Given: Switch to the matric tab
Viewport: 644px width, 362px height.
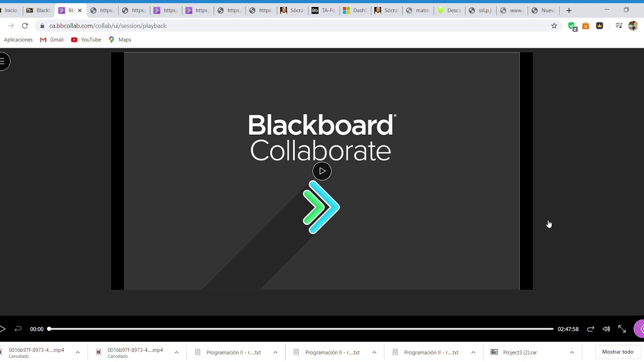Looking at the screenshot, I should [418, 10].
